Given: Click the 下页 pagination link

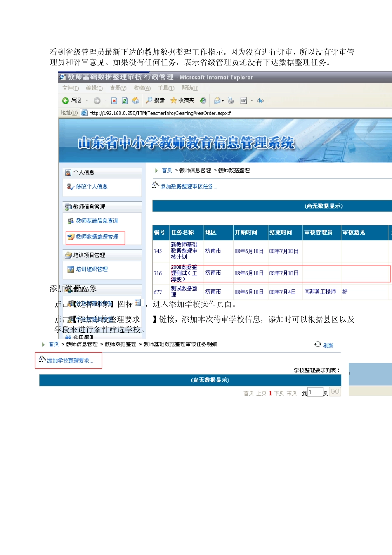Looking at the screenshot, I should pos(279,393).
